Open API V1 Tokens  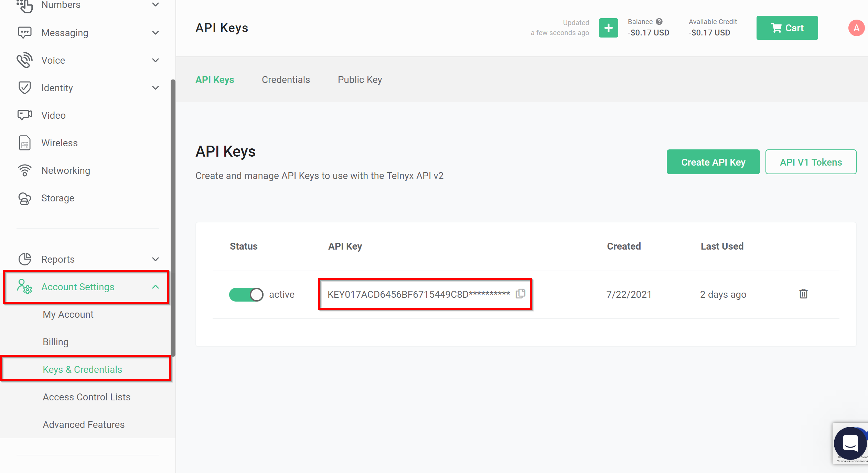pyautogui.click(x=811, y=162)
